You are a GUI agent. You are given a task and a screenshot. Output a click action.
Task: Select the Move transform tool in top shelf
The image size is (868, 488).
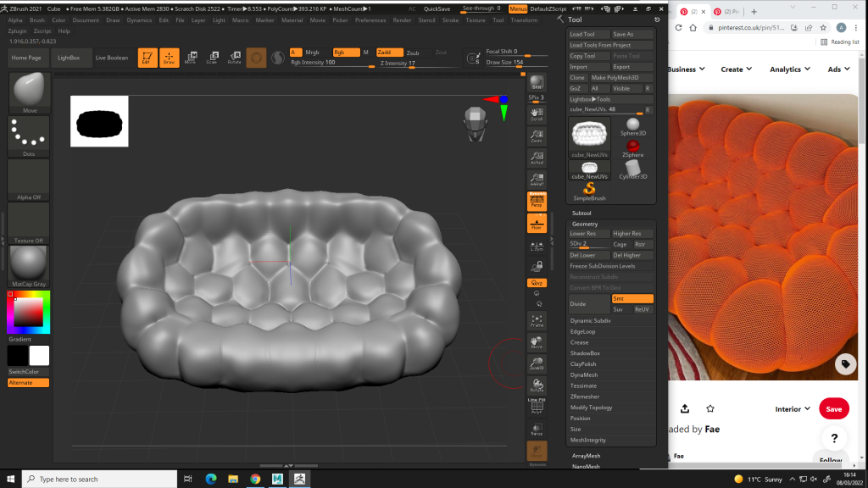(x=191, y=58)
